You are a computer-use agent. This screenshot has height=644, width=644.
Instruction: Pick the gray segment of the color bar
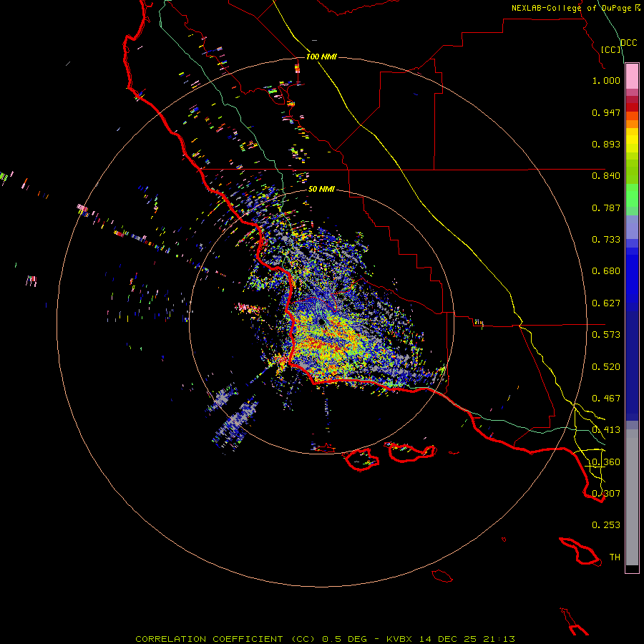[x=632, y=497]
